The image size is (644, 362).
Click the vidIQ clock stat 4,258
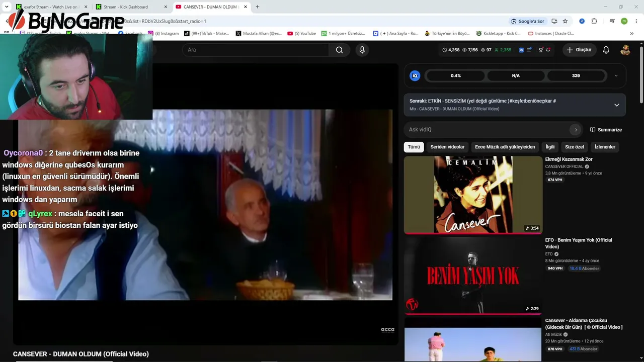pos(451,50)
